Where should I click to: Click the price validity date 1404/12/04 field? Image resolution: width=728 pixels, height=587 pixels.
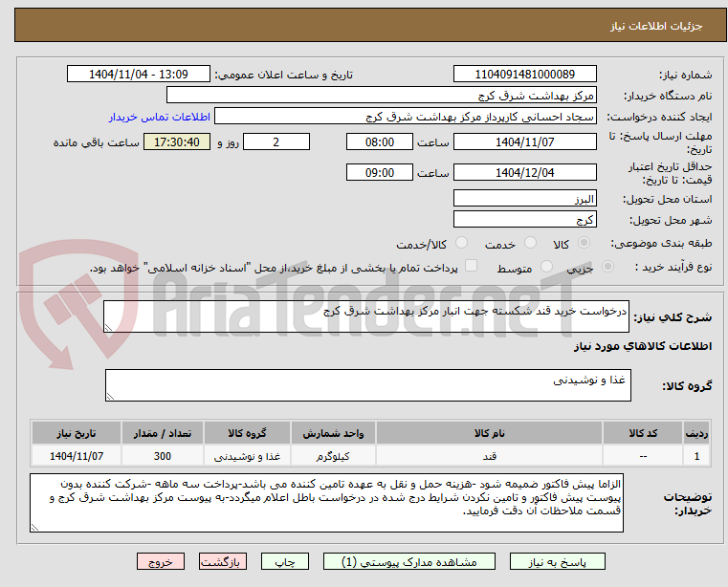click(524, 173)
